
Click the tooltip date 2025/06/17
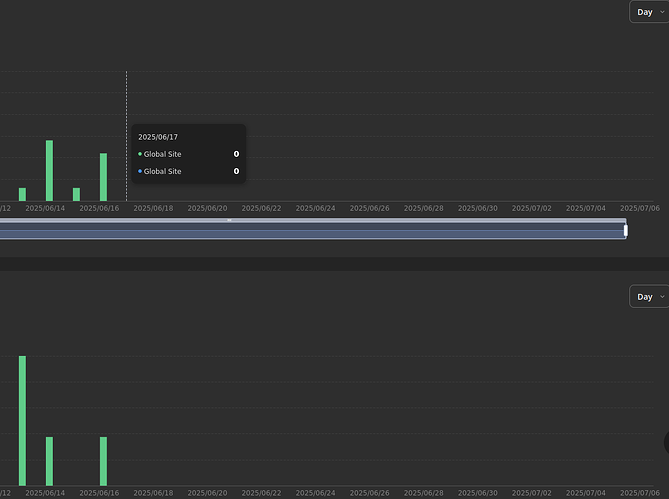click(x=158, y=137)
